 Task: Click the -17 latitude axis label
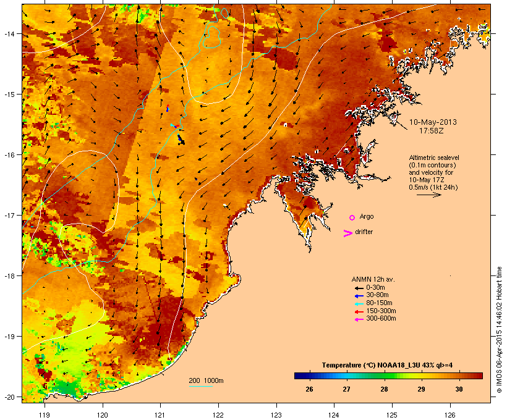point(9,215)
